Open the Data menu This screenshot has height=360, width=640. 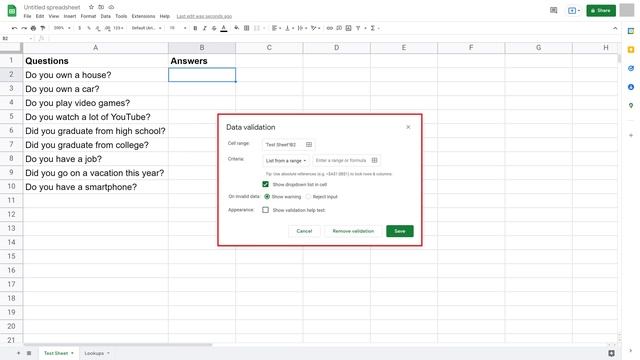(x=106, y=16)
